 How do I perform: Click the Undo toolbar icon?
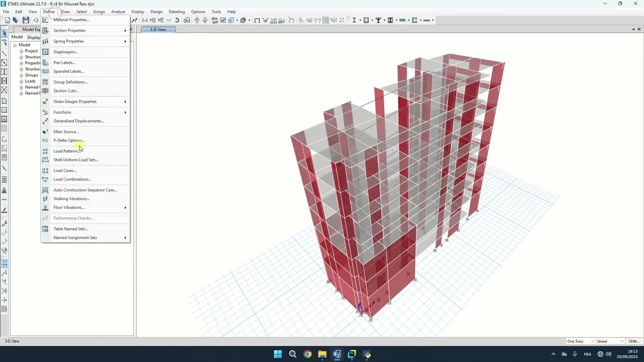(35, 20)
